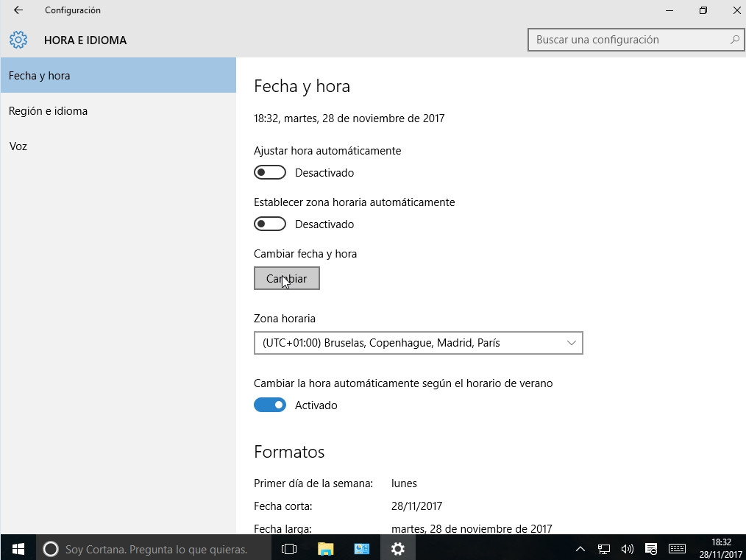Enable 'Establecer zona horaria automáticamente' toggle

click(270, 224)
